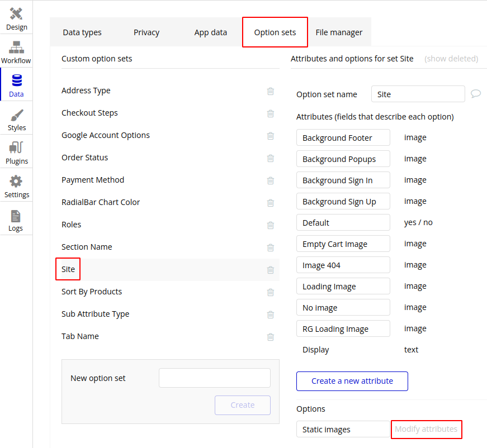Open the Plugins section
Screen dimensions: 487x448
(x=16, y=153)
